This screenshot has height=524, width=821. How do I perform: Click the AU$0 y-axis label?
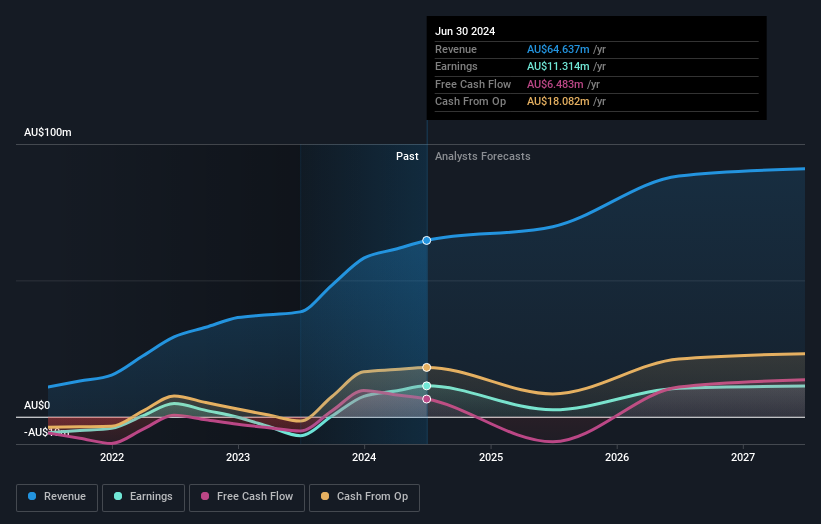click(x=37, y=406)
